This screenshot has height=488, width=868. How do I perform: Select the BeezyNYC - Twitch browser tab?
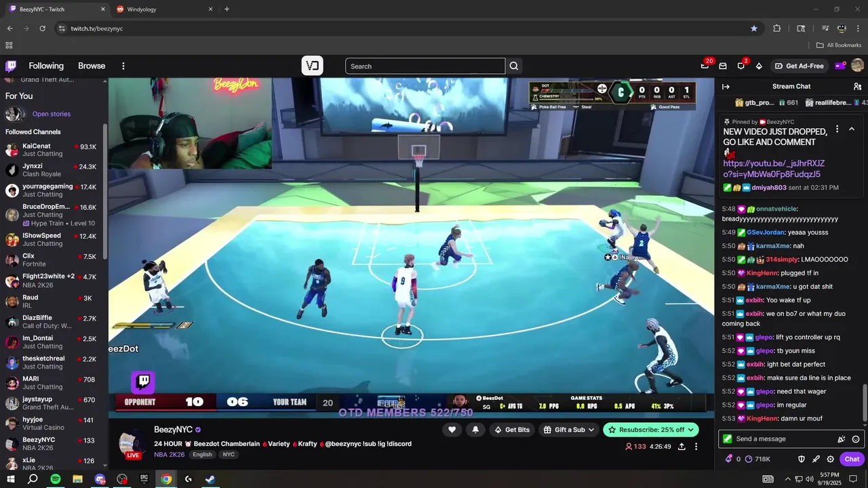tap(57, 9)
